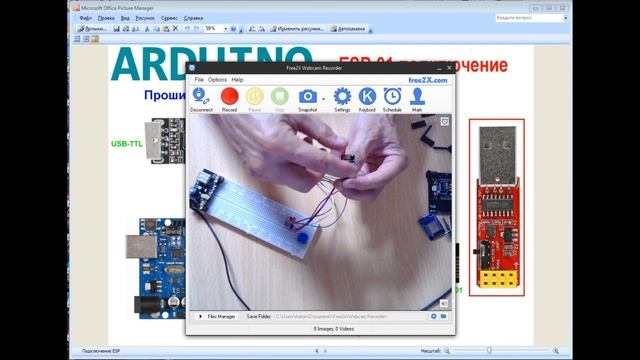This screenshot has height=360, width=640.
Task: Click the overlay icon at the preview's top-right
Action: coord(444,122)
